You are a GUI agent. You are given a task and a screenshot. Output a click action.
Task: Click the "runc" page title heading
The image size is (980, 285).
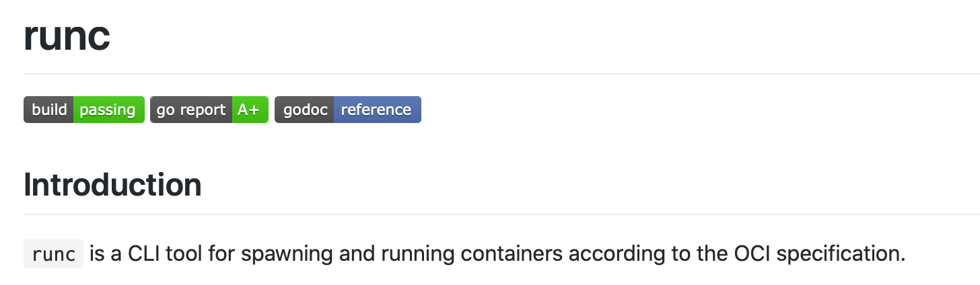(x=67, y=38)
